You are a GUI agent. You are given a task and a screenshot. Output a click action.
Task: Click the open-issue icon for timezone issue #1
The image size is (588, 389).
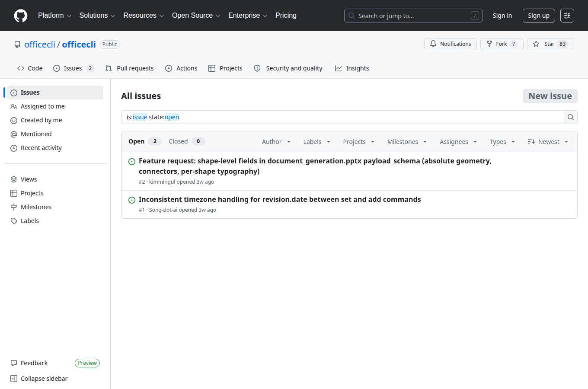click(132, 200)
